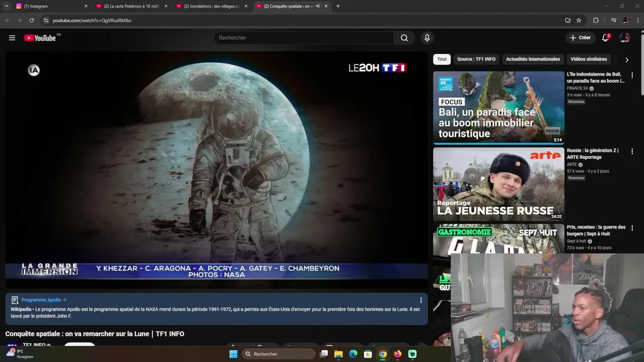Open Prix, recettes guerre des burgers title

coord(596,230)
